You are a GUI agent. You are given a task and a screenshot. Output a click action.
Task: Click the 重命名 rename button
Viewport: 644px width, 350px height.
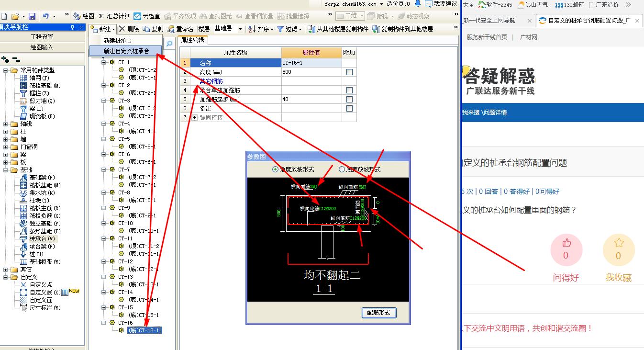pos(180,29)
